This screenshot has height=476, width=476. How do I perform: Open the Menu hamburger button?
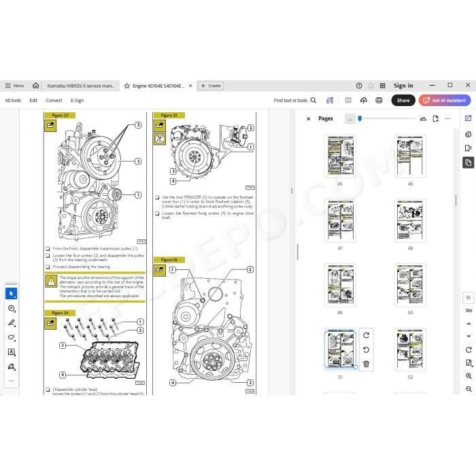point(14,86)
